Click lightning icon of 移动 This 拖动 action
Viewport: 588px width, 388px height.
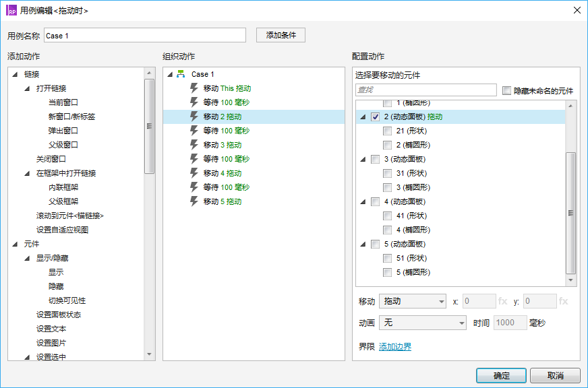pyautogui.click(x=194, y=88)
